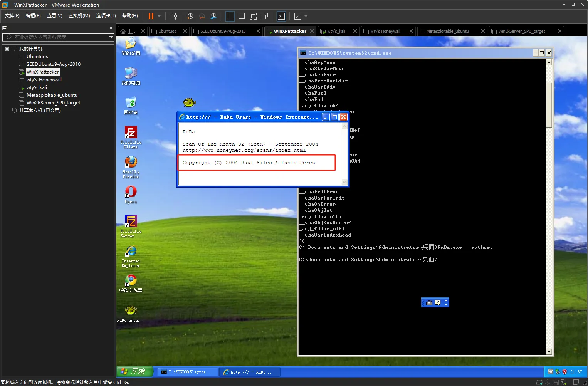Open the snapshot manager icon

(213, 16)
